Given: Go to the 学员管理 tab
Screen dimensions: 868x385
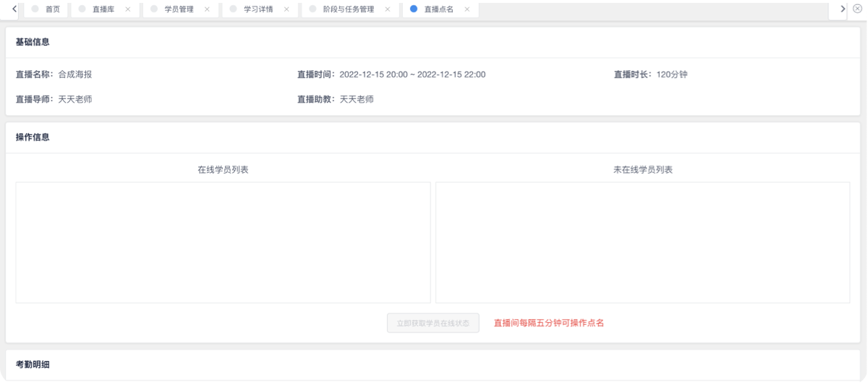Looking at the screenshot, I should (179, 9).
